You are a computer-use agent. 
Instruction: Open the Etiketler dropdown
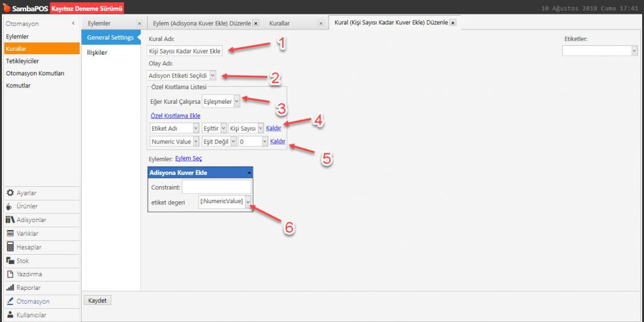633,51
